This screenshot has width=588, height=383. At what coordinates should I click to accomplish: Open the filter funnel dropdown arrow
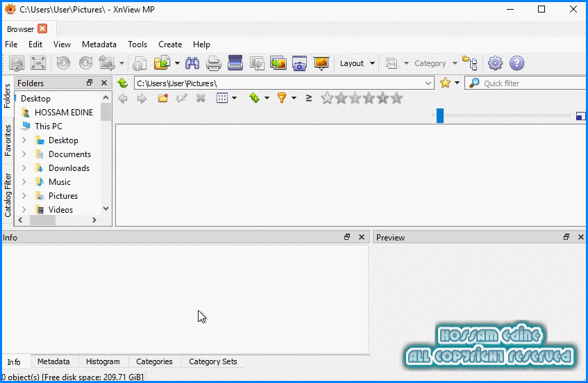click(294, 99)
